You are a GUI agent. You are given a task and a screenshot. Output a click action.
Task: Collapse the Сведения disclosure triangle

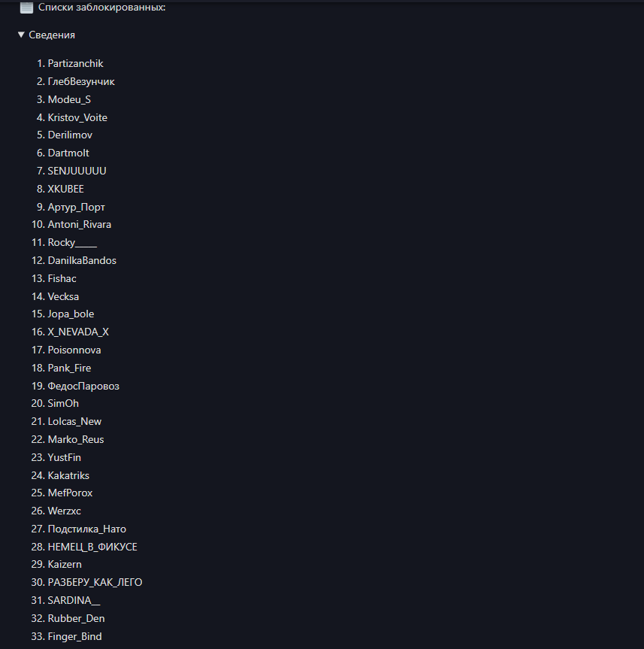click(x=21, y=35)
